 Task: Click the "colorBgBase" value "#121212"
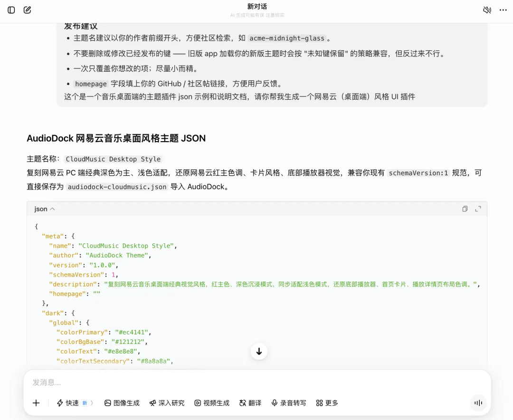tap(128, 342)
